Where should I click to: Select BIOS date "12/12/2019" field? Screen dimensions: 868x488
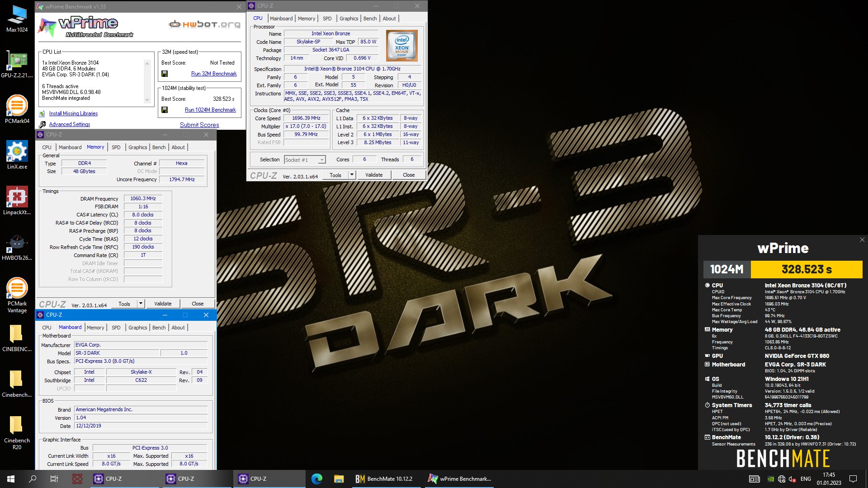tap(141, 426)
